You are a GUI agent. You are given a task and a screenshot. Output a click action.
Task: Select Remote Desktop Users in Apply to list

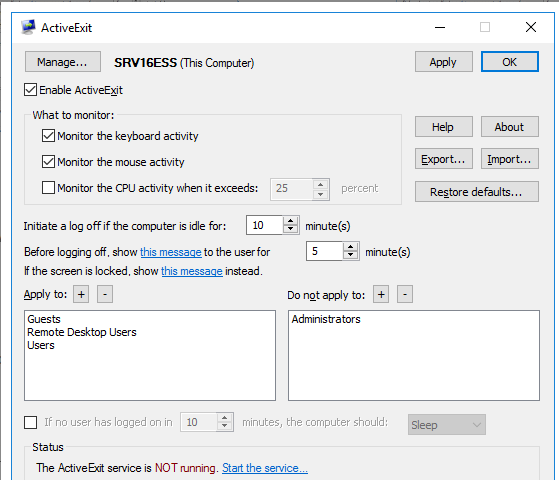[x=82, y=332]
